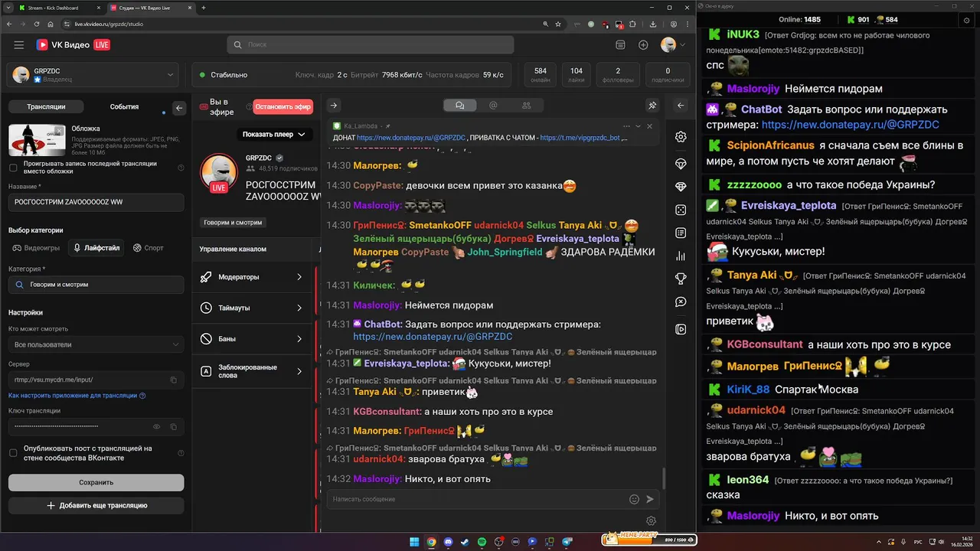The image size is (980, 551).
Task: Collapse chat panel with right arrow
Action: (x=334, y=106)
